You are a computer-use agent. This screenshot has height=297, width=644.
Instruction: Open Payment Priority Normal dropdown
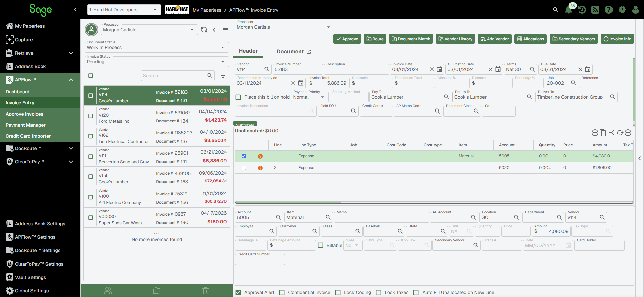click(310, 97)
